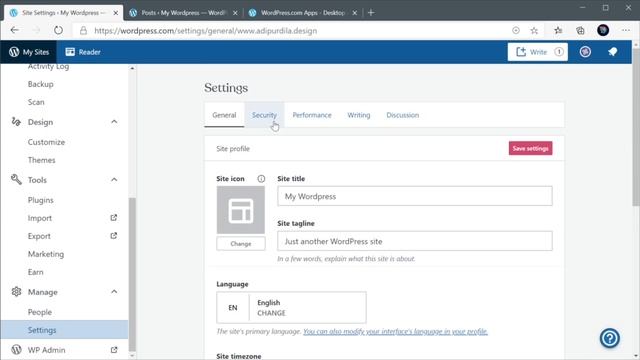Image resolution: width=640 pixels, height=360 pixels.
Task: Switch to Performance settings tab
Action: (x=312, y=115)
